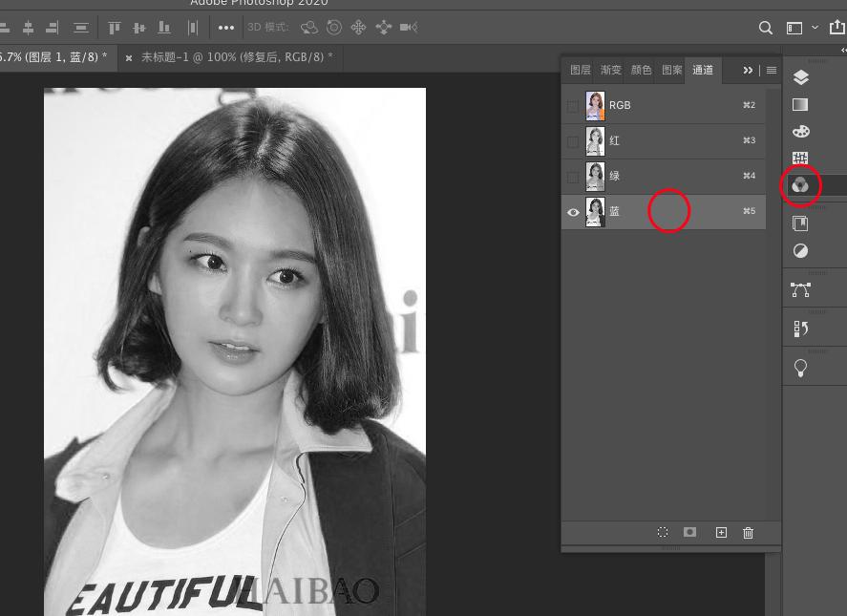Open the Layers panel icon in dock

[800, 77]
